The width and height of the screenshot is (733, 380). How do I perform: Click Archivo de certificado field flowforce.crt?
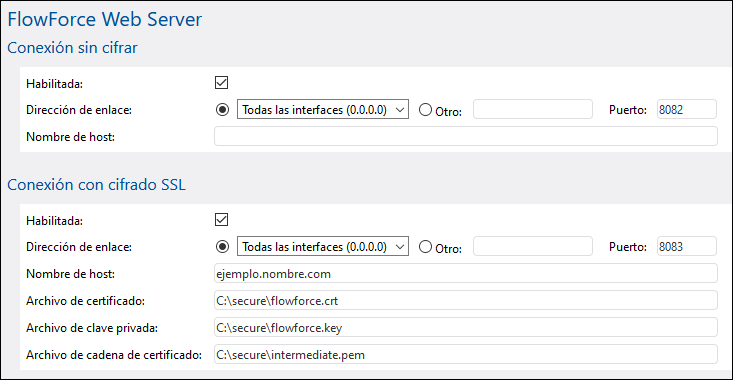466,301
